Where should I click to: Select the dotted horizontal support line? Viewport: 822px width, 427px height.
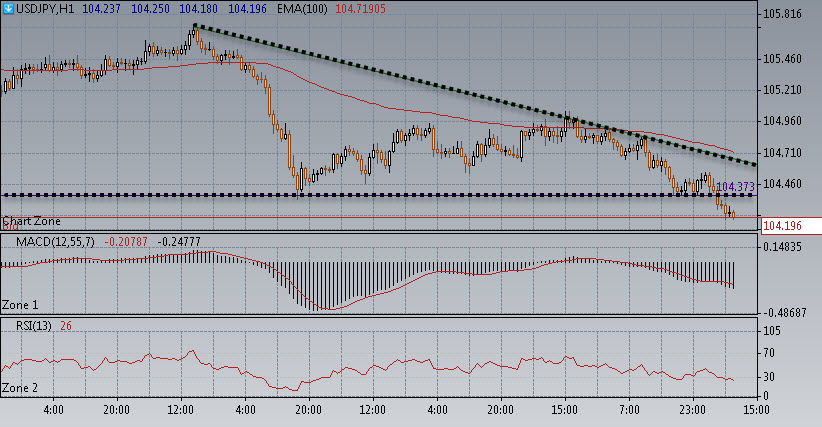click(x=378, y=195)
